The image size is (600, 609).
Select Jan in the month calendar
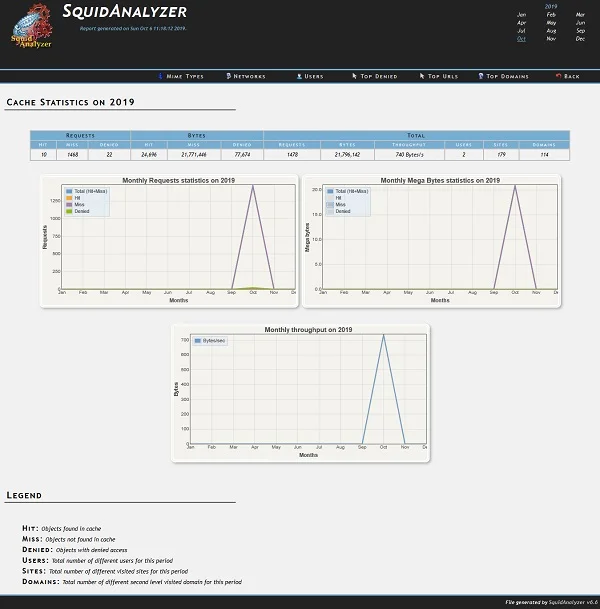tap(521, 15)
